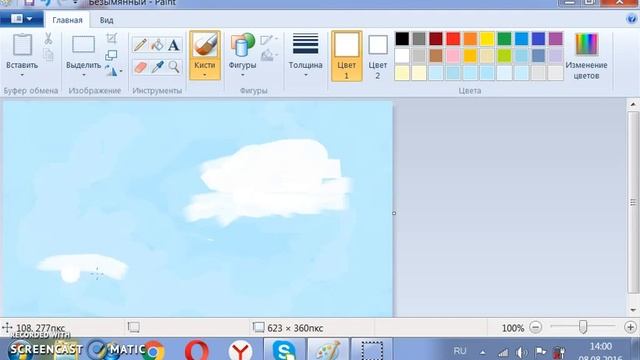Open the Shapes (Фигуры) dropdown arrow
The width and height of the screenshot is (640, 360).
(242, 75)
